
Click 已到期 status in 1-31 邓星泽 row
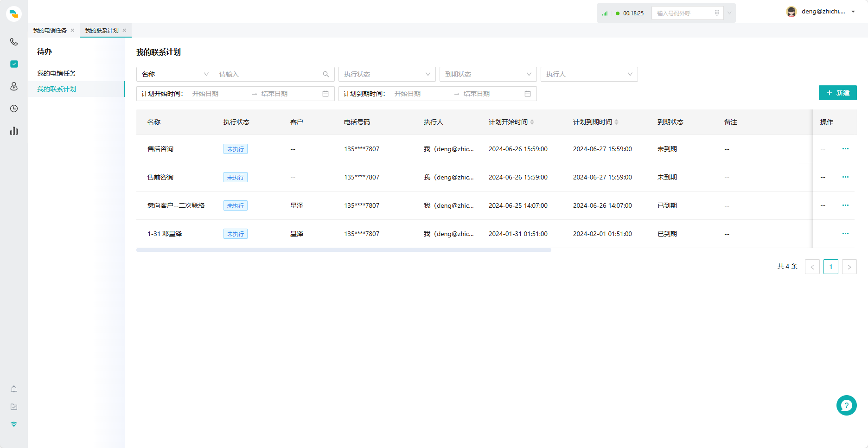click(x=667, y=234)
